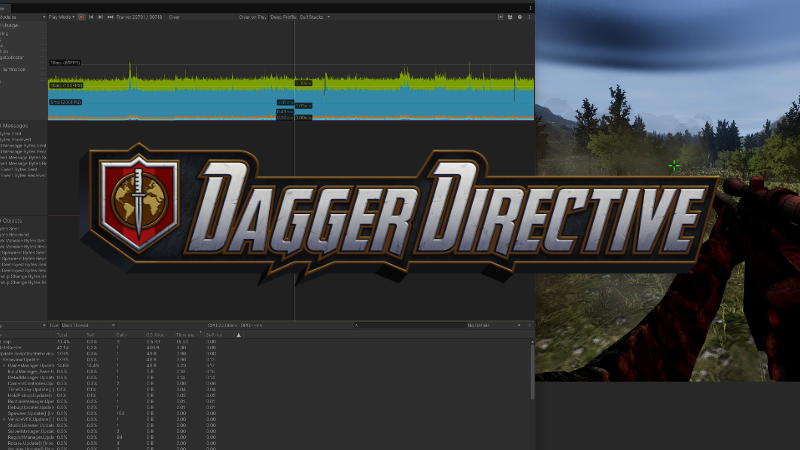Viewport: 800px width, 450px height.
Task: Open the Profiler help icon
Action: [520, 17]
